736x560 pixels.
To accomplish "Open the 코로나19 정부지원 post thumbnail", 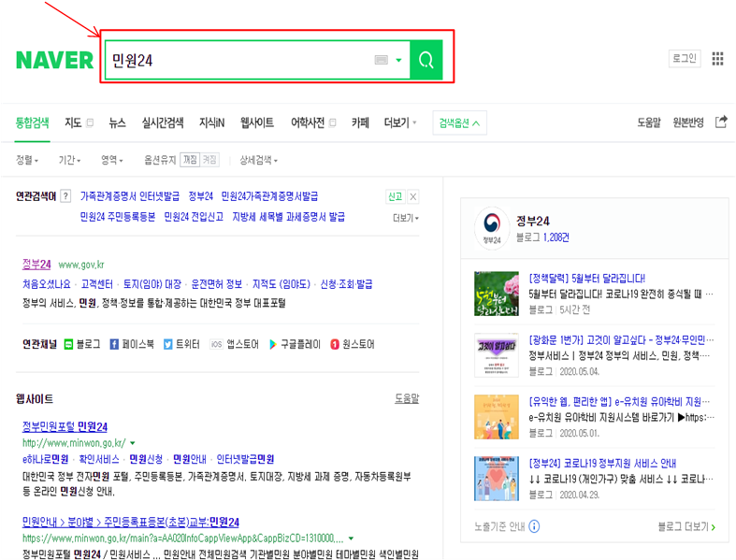I will [x=497, y=479].
